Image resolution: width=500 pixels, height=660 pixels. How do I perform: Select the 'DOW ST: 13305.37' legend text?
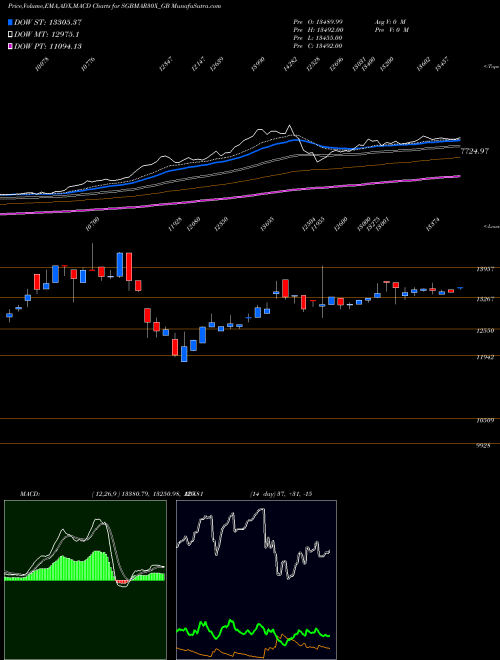(x=48, y=22)
